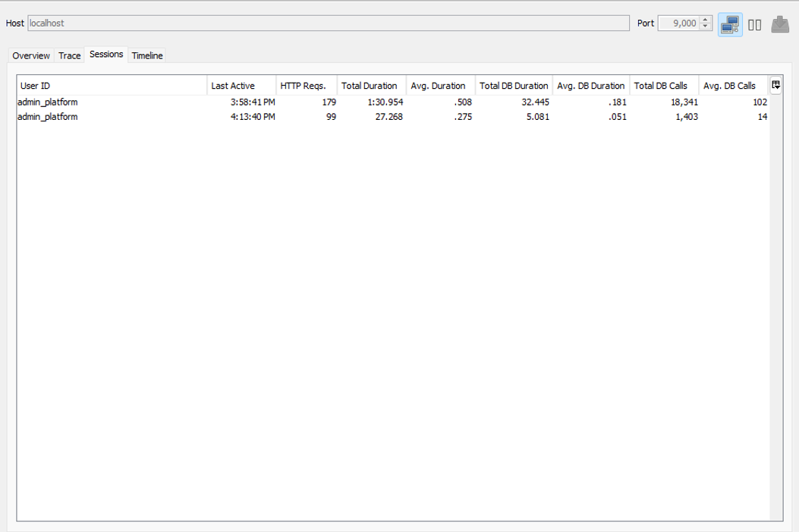Click the pause monitoring icon
This screenshot has height=532, width=799.
point(754,25)
